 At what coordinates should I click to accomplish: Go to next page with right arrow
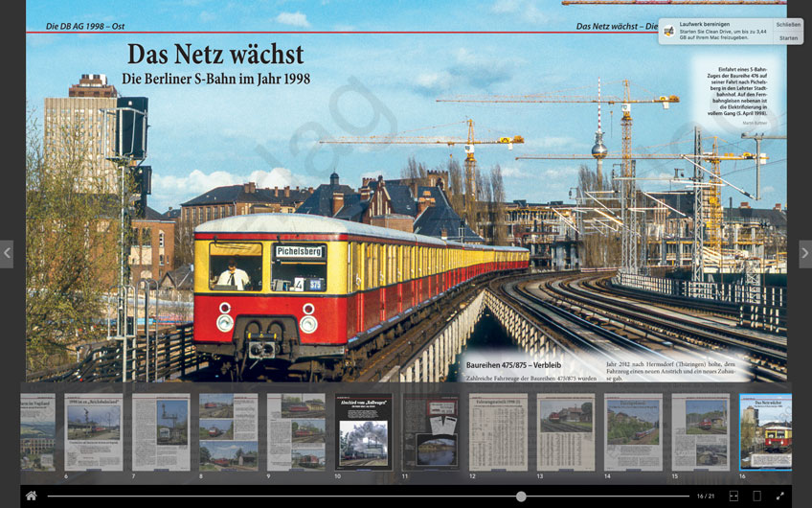804,253
